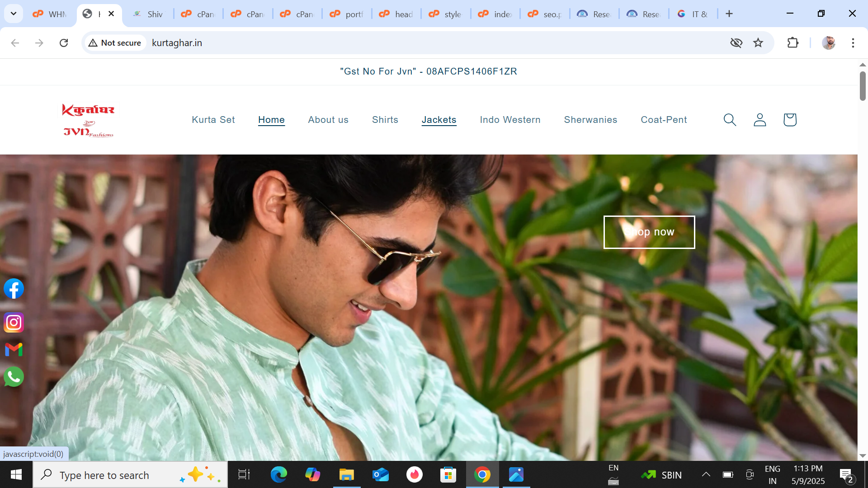The height and width of the screenshot is (488, 868).
Task: Click the page vertical scrollbar thumb
Action: (863, 86)
